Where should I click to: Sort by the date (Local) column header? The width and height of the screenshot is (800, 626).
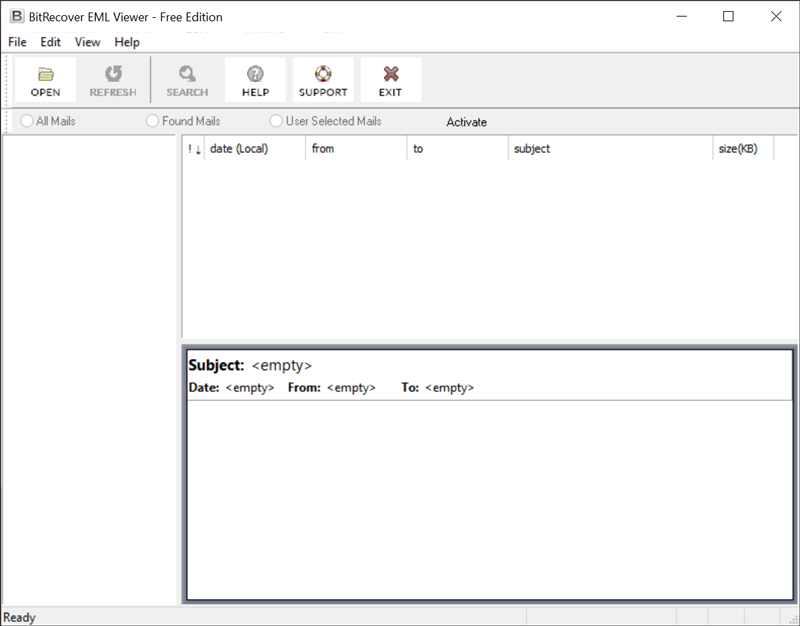pyautogui.click(x=255, y=148)
